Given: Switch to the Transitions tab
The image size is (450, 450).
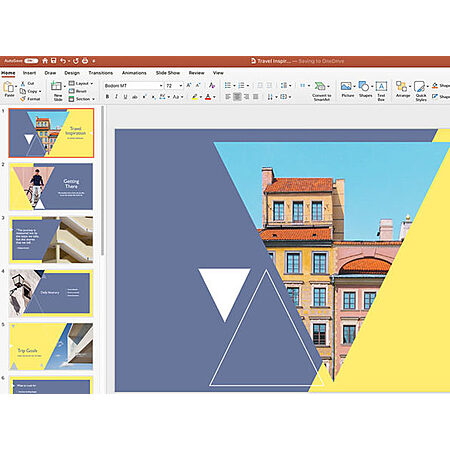Looking at the screenshot, I should (101, 73).
